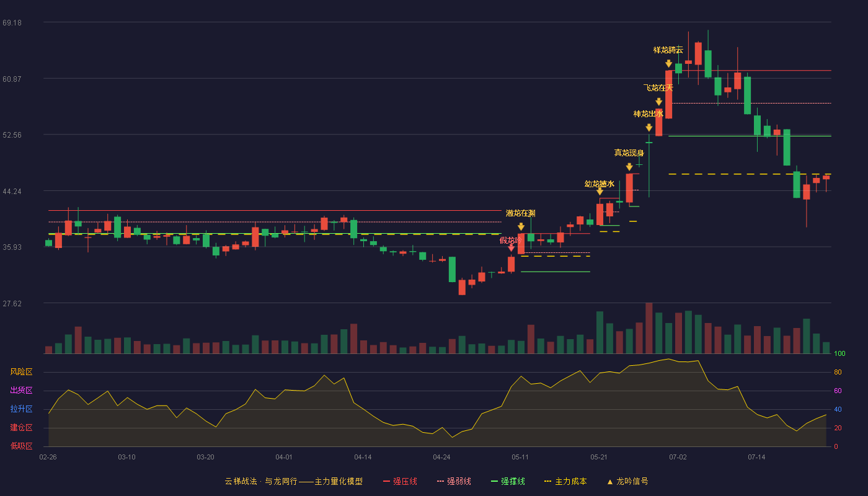Click the 20 indicator scale value
Viewport: 868px width, 496px height.
pyautogui.click(x=838, y=428)
